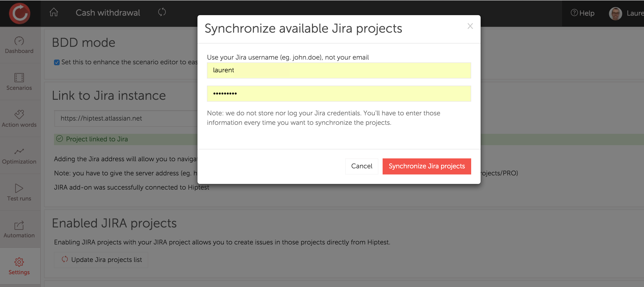This screenshot has height=287, width=644.
Task: Click the 'Link to Jira instance' heading
Action: (109, 96)
